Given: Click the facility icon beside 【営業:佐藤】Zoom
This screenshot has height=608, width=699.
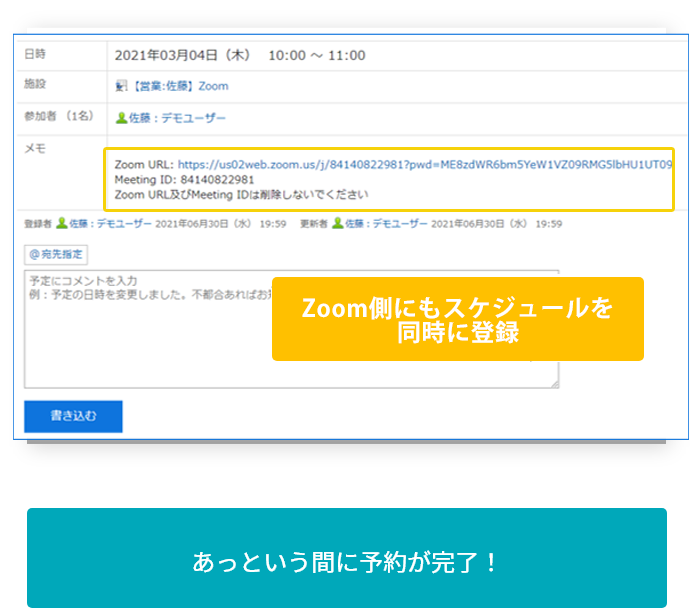Looking at the screenshot, I should tap(121, 86).
